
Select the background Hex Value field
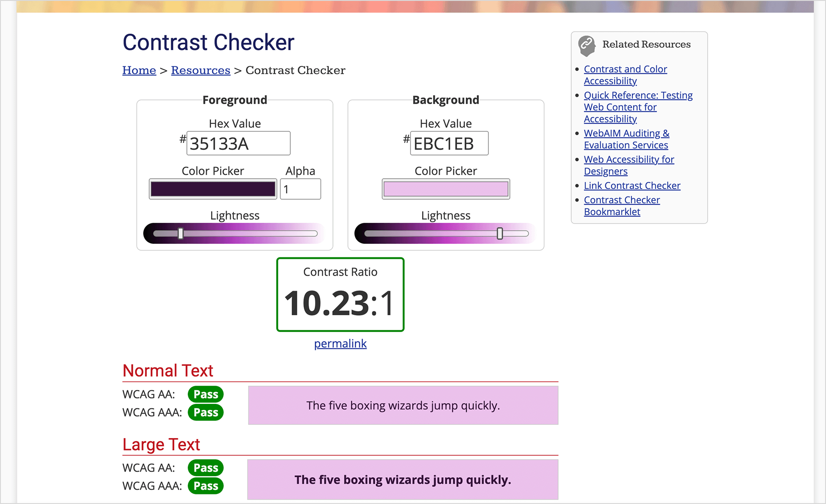449,143
